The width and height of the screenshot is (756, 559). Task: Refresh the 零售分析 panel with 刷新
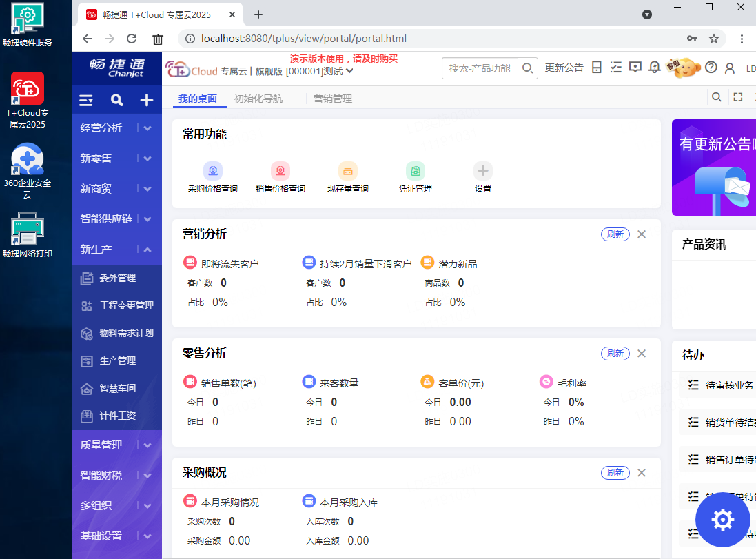click(615, 354)
